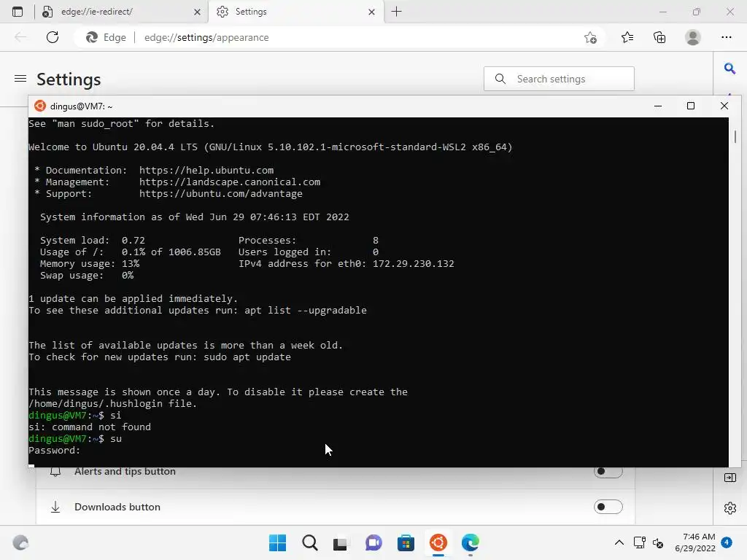Click the Alerts and tips bell icon
This screenshot has height=560, width=747.
55,472
